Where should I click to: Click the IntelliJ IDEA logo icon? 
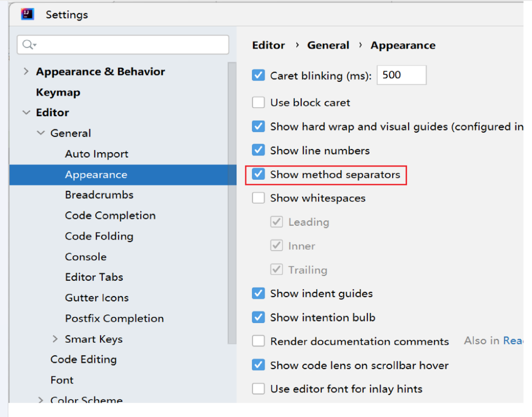coord(27,14)
